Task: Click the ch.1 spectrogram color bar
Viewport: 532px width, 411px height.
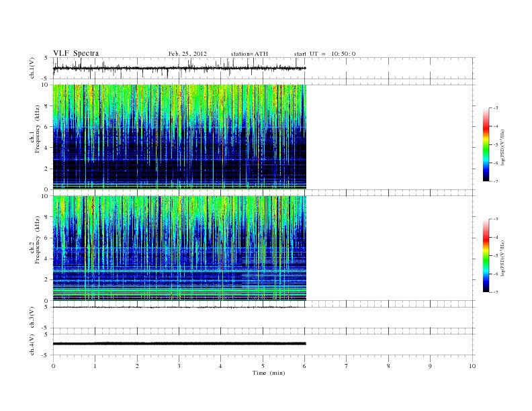Action: pyautogui.click(x=486, y=145)
